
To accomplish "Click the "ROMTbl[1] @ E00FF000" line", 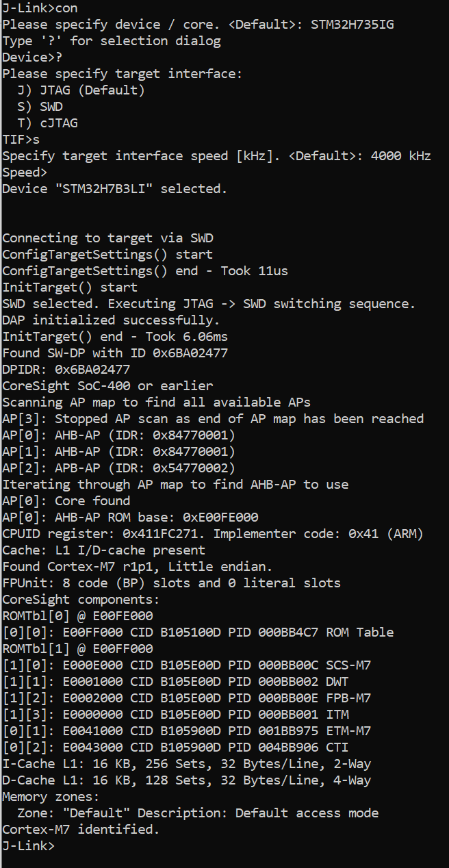I will (77, 649).
